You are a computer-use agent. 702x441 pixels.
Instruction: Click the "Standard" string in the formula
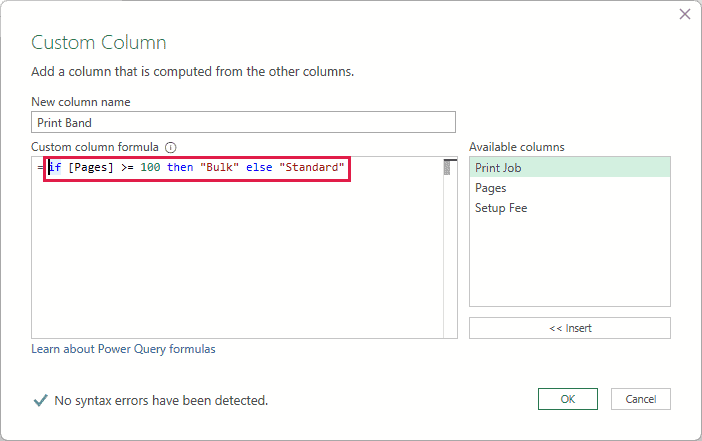click(x=312, y=167)
